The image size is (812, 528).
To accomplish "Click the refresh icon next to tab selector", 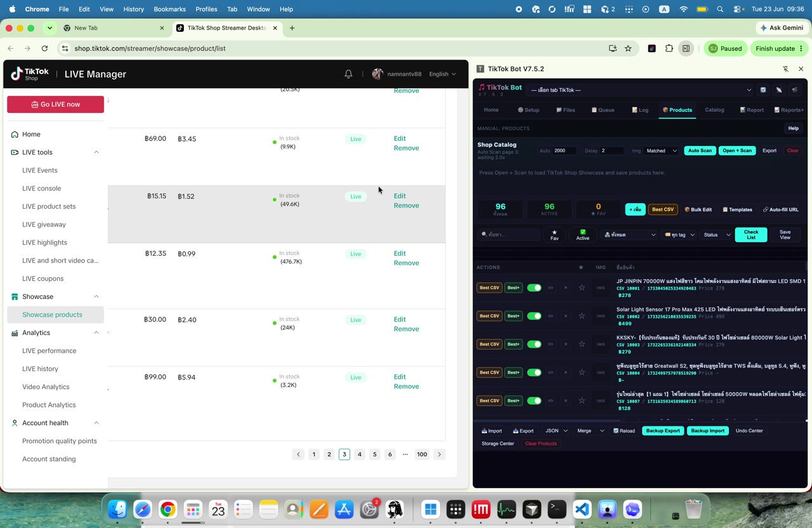I will [763, 90].
